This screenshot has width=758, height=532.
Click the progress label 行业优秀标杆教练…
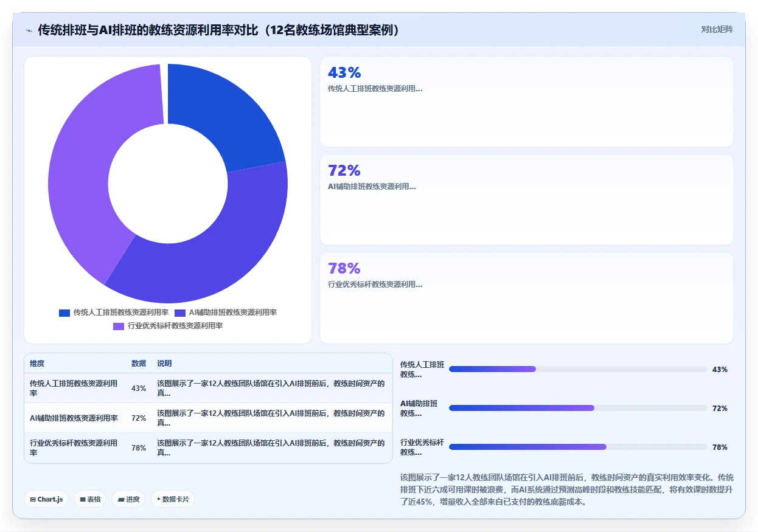[422, 447]
